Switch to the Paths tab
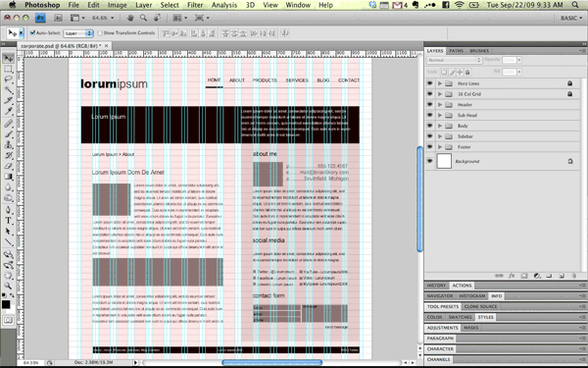Image resolution: width=588 pixels, height=368 pixels. (x=456, y=51)
